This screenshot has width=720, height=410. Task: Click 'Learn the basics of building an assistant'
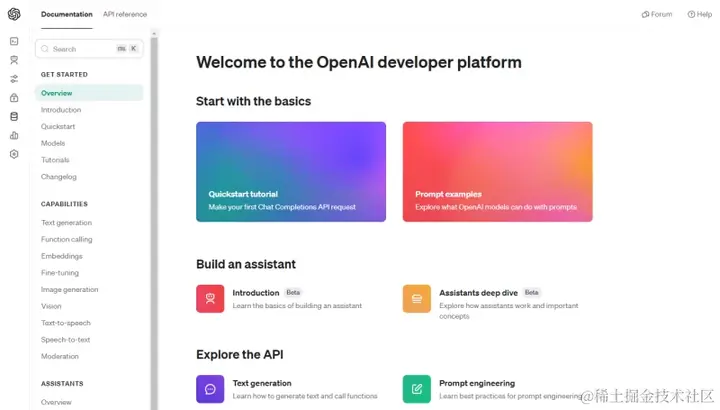pyautogui.click(x=297, y=306)
